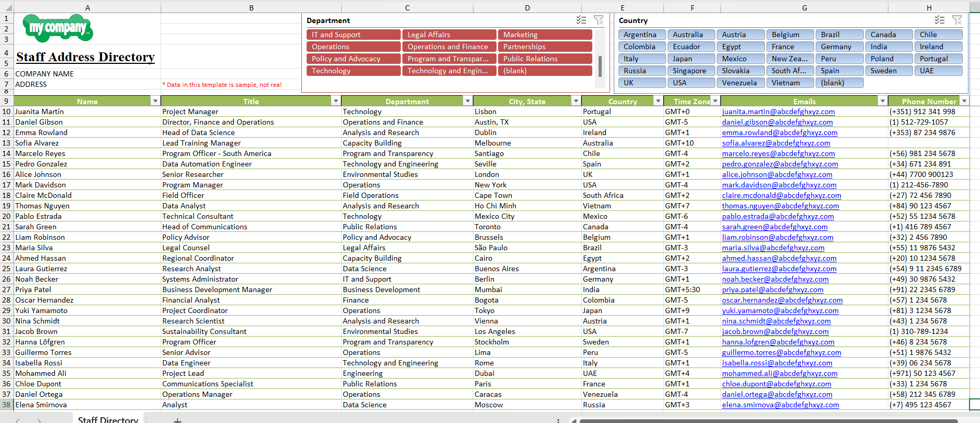Select the Staff Address Directory title cell
The image size is (980, 423).
pyautogui.click(x=86, y=57)
